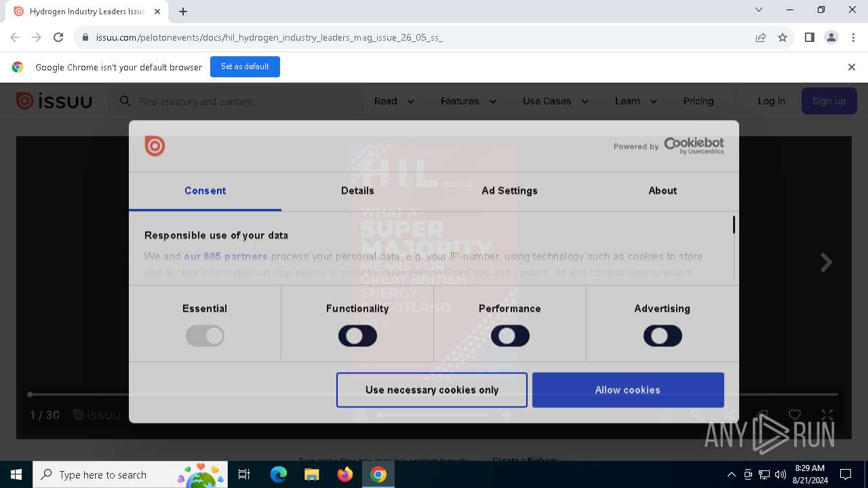Click the issuu search input field
The image size is (868, 488).
pyautogui.click(x=237, y=101)
